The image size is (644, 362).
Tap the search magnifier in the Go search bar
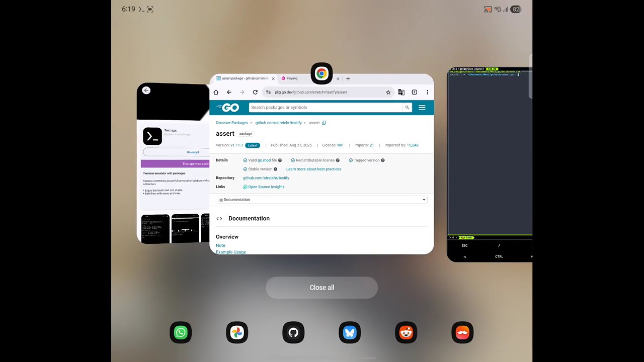(407, 107)
